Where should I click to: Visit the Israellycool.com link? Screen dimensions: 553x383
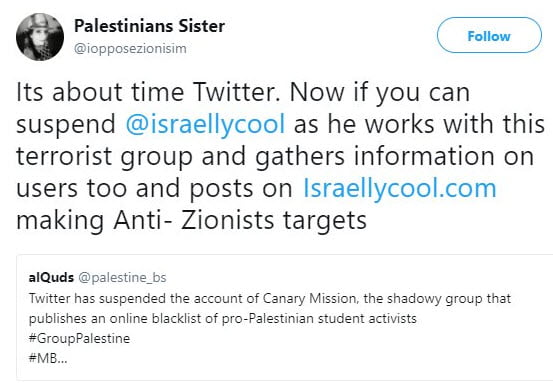tap(400, 188)
